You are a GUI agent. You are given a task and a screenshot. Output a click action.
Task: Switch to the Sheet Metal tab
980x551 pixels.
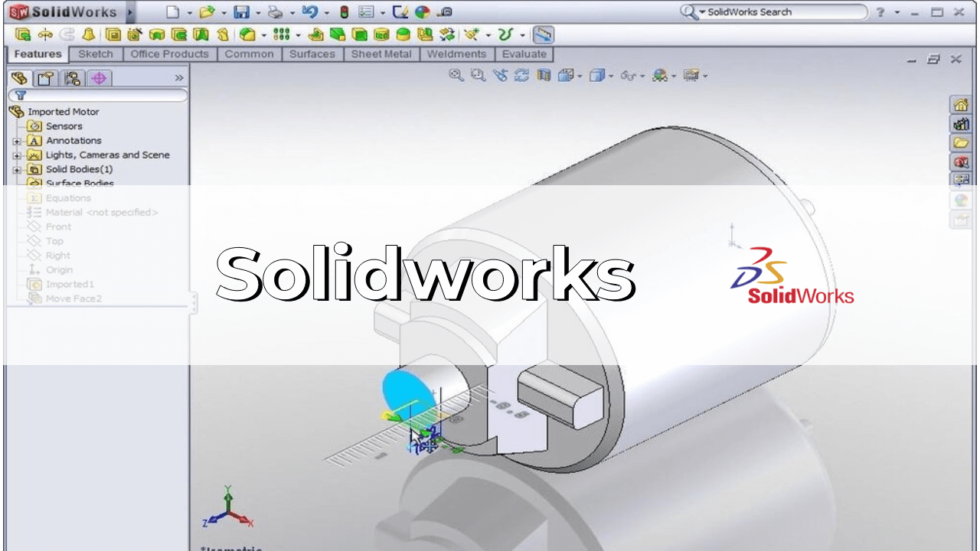[381, 54]
